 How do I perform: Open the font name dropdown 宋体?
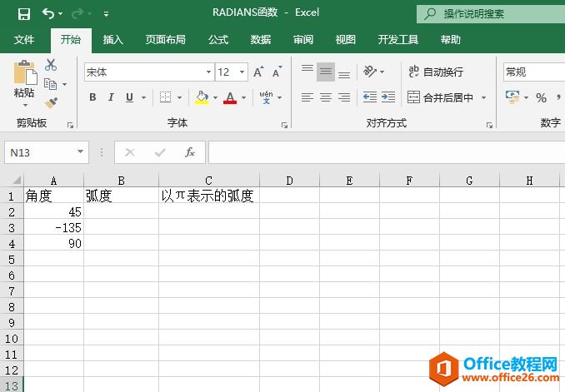point(208,72)
